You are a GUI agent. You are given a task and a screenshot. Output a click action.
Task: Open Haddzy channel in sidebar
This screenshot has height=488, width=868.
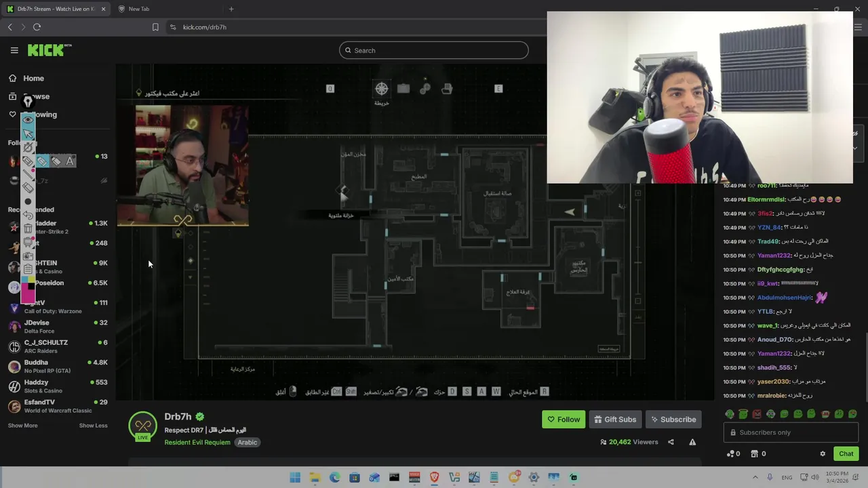point(58,386)
